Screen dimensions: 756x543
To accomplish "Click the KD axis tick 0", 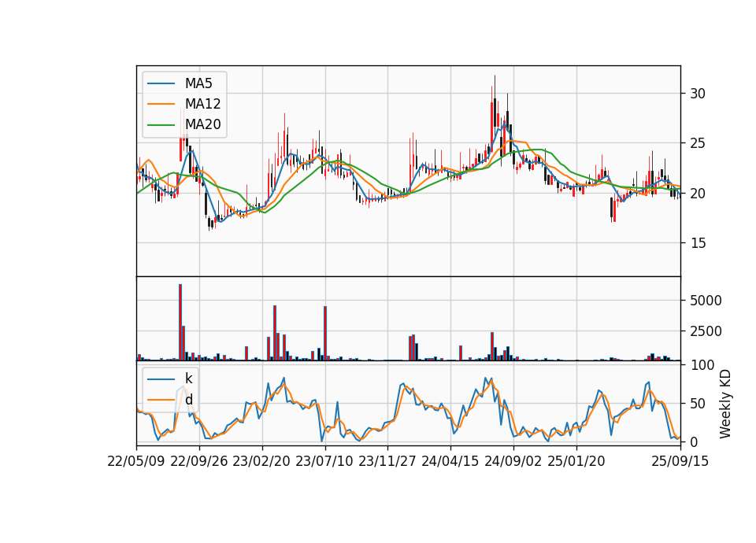I will [694, 441].
